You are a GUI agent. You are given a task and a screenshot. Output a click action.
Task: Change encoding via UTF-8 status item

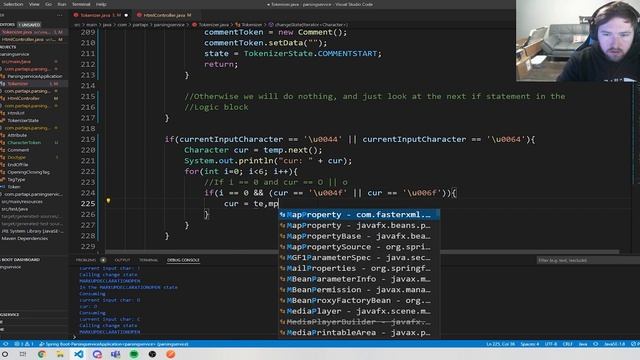(551, 344)
